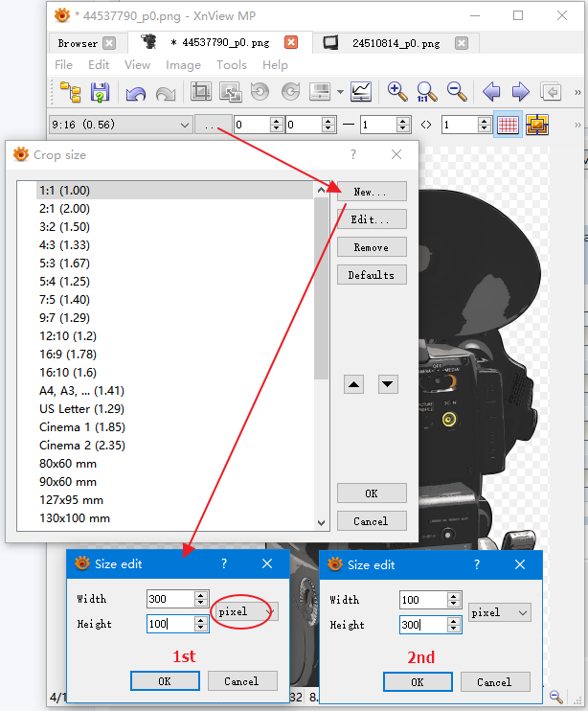Zoom out with the magnifier minus icon
This screenshot has width=588, height=711.
(x=457, y=92)
